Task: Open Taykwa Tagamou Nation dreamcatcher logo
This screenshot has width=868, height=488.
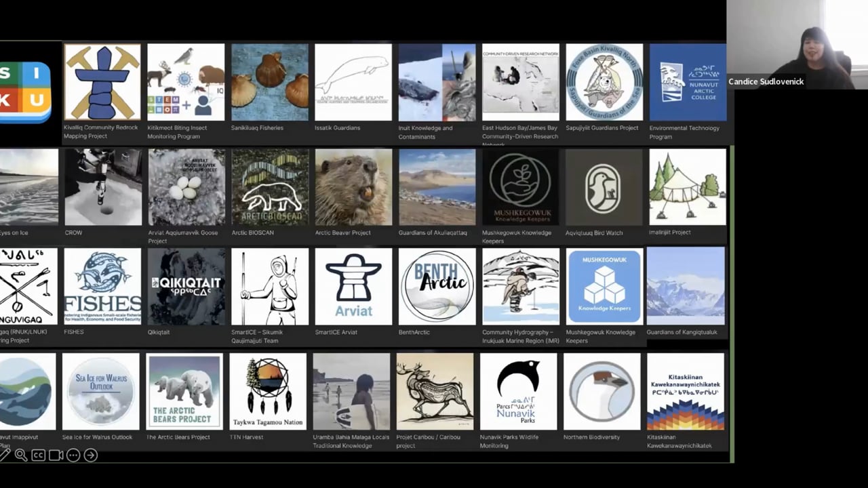Action: (268, 391)
